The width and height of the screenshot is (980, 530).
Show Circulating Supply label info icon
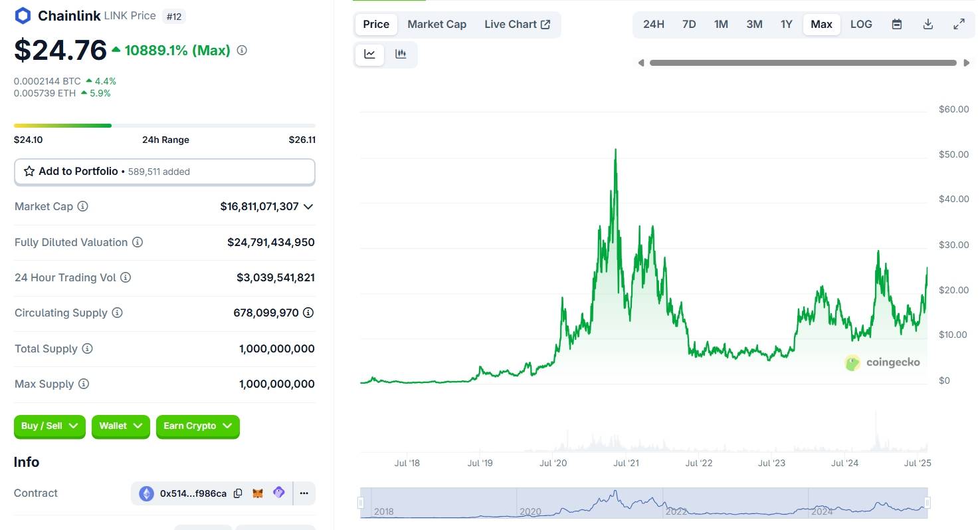(x=117, y=313)
